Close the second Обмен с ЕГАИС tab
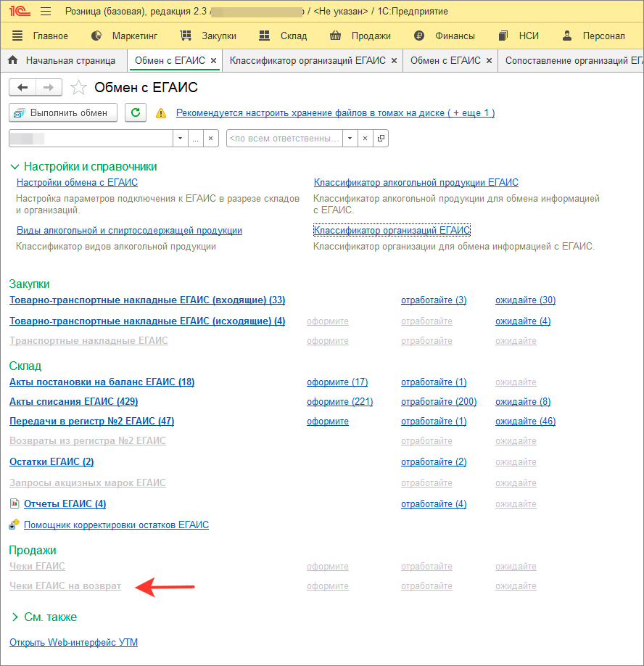644x666 pixels. (x=489, y=61)
